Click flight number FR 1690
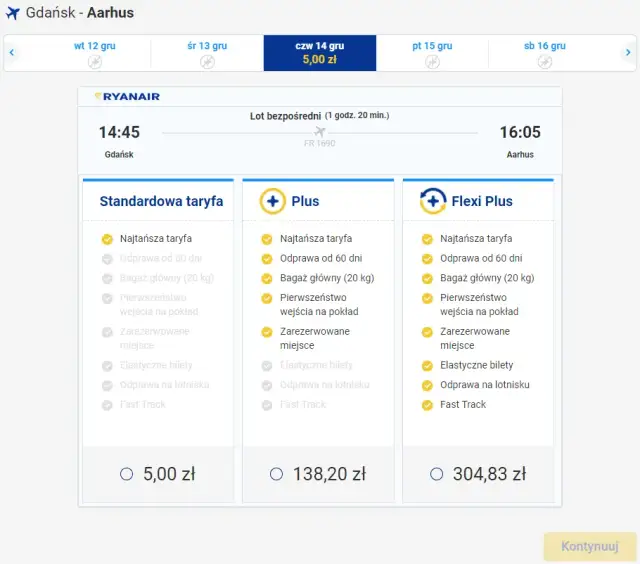The width and height of the screenshot is (640, 564). (320, 144)
